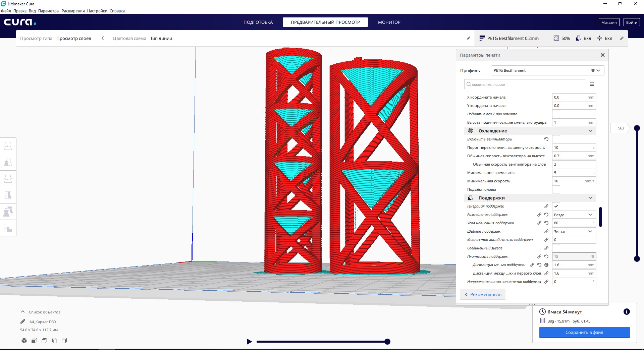Click the Сохранить в файл button

point(584,333)
